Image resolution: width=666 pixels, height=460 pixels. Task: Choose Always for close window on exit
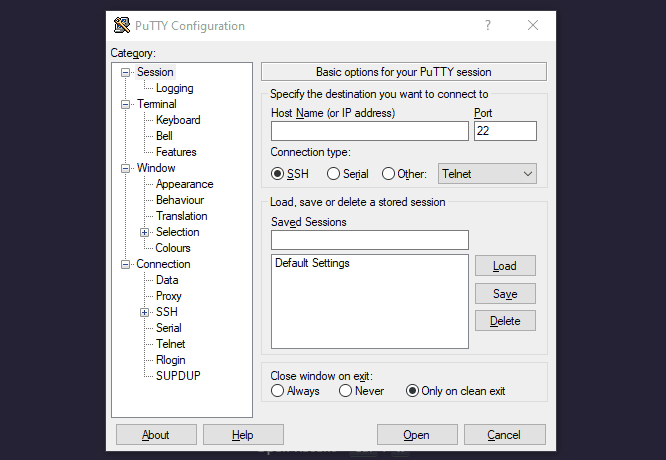(277, 391)
